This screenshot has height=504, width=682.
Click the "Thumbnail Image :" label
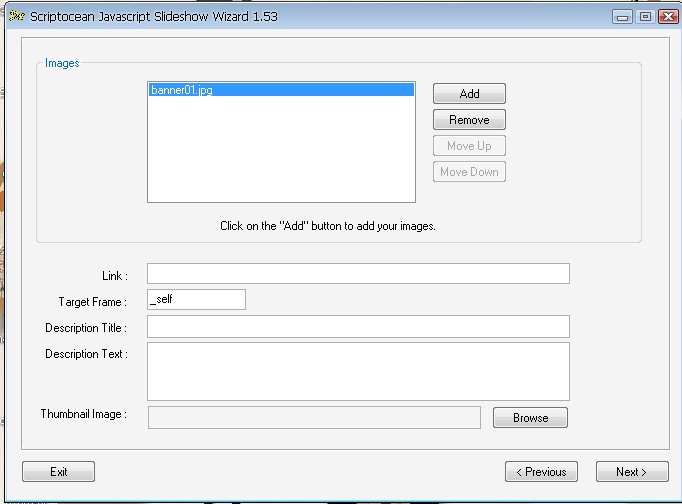pos(84,414)
